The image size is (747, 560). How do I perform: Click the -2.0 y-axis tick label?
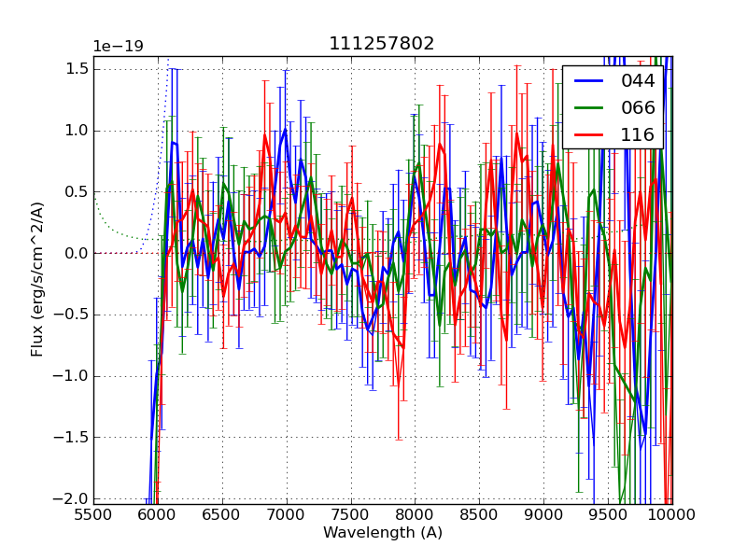tap(75, 498)
